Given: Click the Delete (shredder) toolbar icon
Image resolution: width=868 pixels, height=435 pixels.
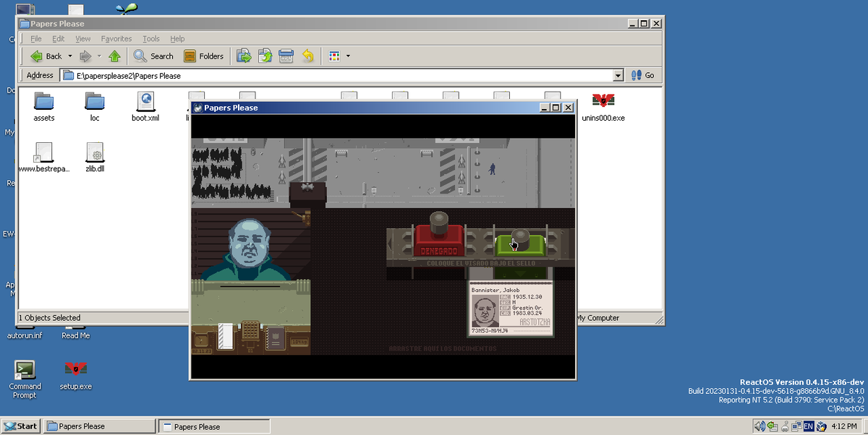Looking at the screenshot, I should point(286,56).
